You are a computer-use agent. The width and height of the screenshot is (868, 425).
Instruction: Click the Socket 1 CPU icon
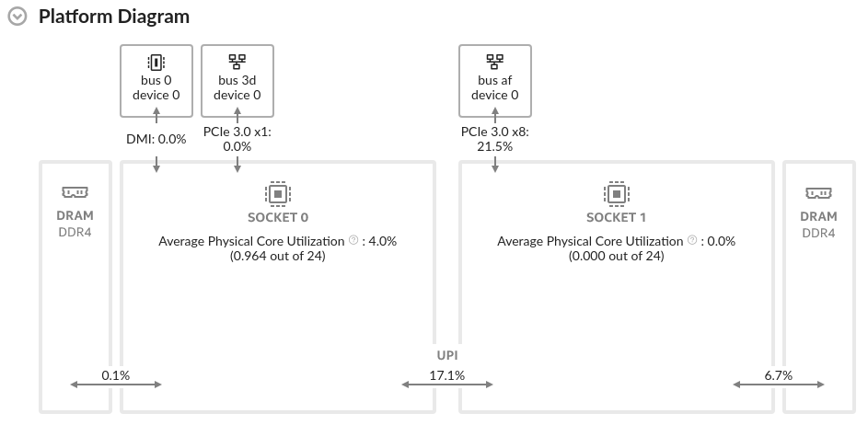tap(617, 193)
